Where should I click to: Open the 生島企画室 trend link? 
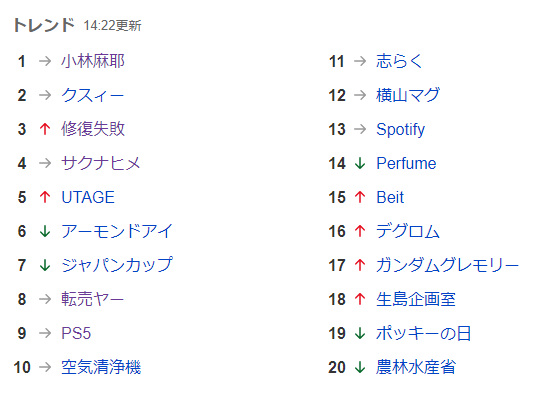pos(416,299)
